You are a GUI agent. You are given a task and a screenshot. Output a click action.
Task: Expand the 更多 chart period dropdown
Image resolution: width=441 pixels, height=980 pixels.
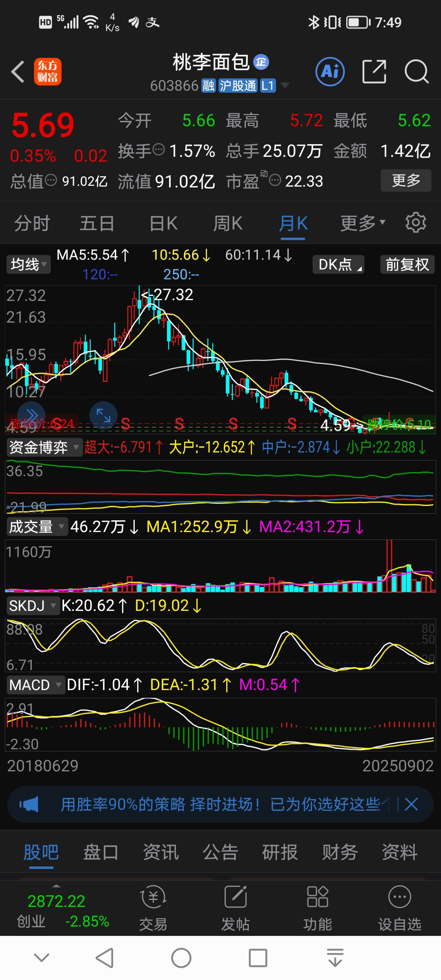point(363,223)
